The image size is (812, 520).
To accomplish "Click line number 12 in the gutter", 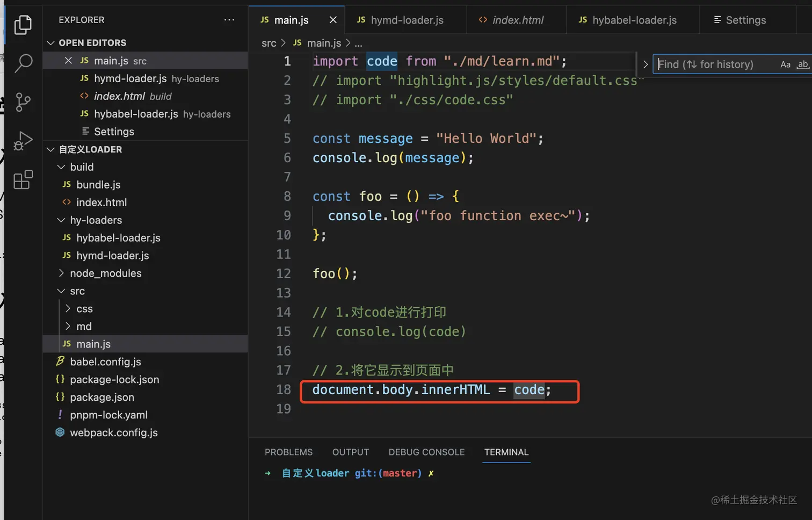I will point(284,274).
